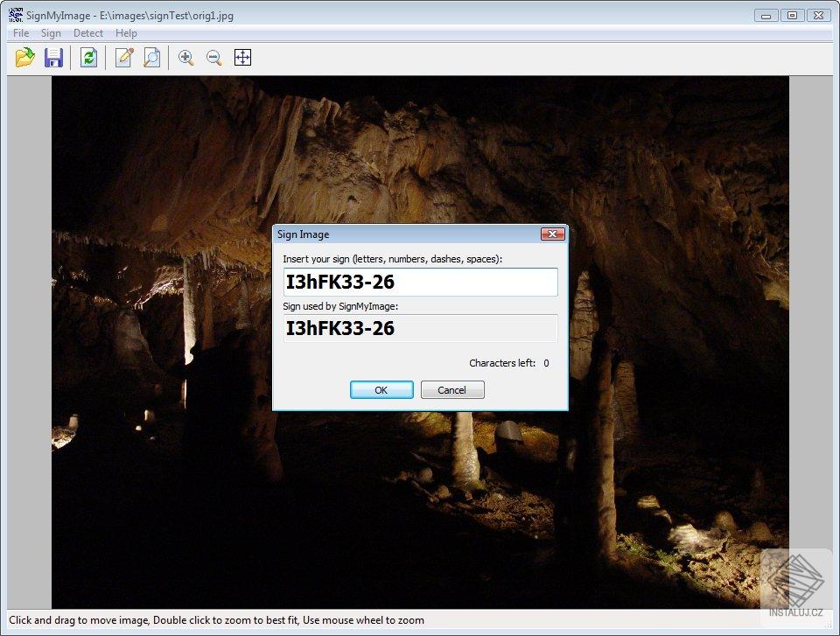Viewport: 840px width, 636px height.
Task: Close the Sign Image dialog with the X
Action: tap(553, 234)
